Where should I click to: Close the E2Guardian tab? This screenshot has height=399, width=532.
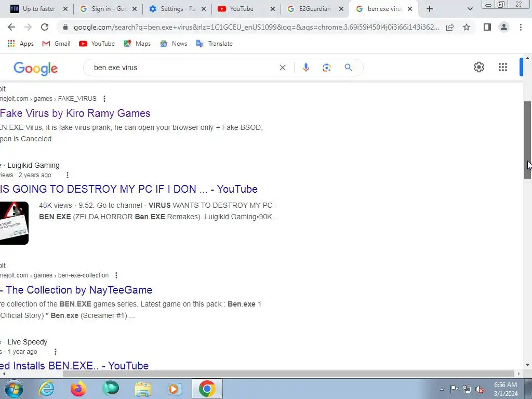[x=341, y=9]
